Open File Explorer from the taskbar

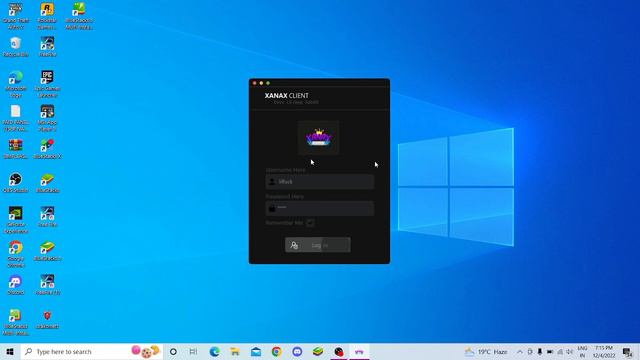235,351
